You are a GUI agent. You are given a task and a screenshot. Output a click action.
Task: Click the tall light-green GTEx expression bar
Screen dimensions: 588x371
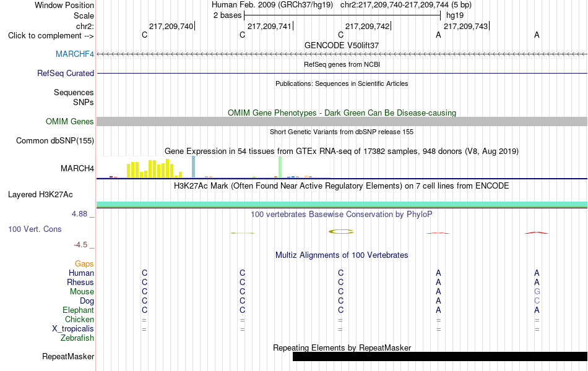point(280,167)
